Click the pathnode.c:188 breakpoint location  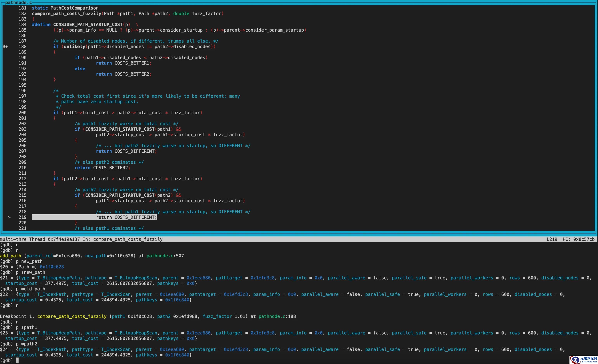coord(277,317)
